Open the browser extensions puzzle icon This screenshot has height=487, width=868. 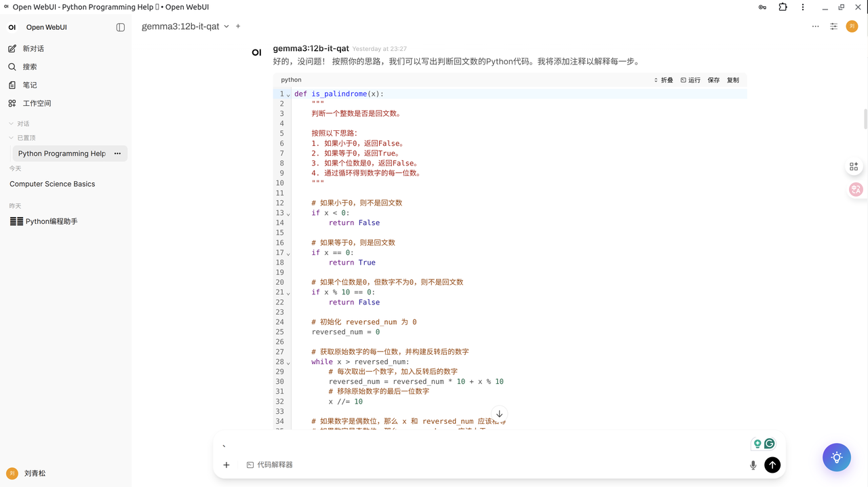pos(783,7)
